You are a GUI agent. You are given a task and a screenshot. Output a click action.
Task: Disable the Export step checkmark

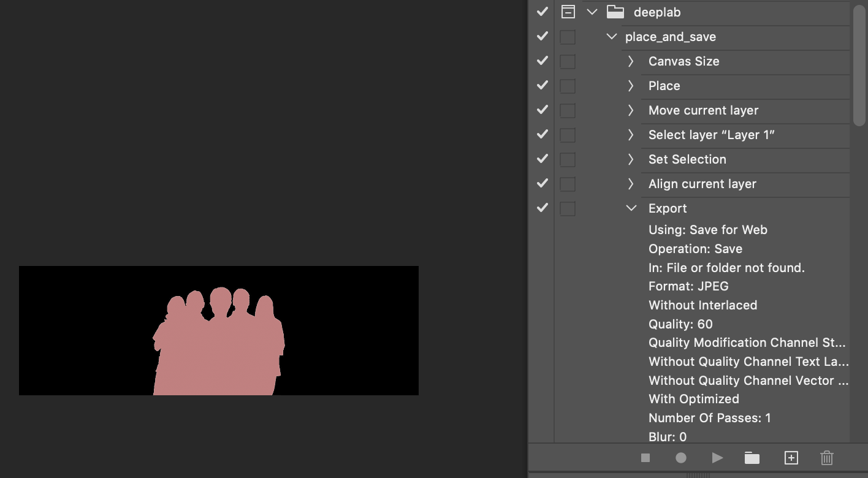(542, 208)
